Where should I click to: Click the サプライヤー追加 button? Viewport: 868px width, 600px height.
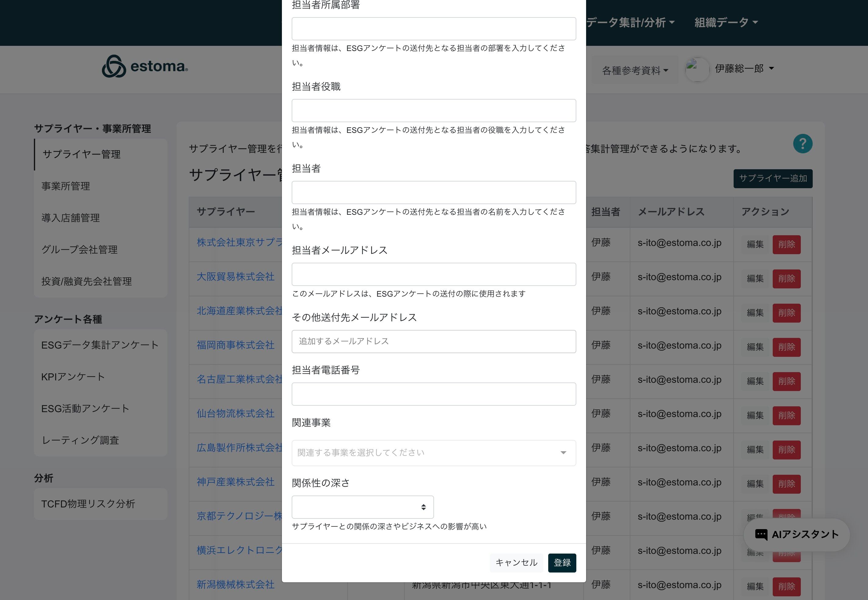pos(773,178)
